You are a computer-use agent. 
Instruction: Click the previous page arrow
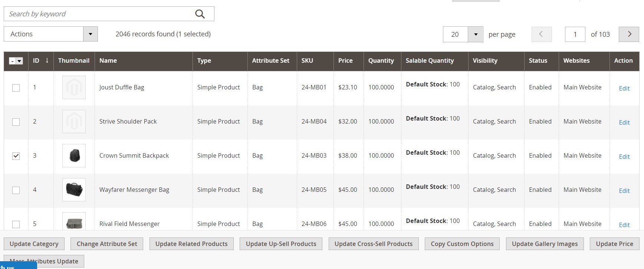coord(541,34)
